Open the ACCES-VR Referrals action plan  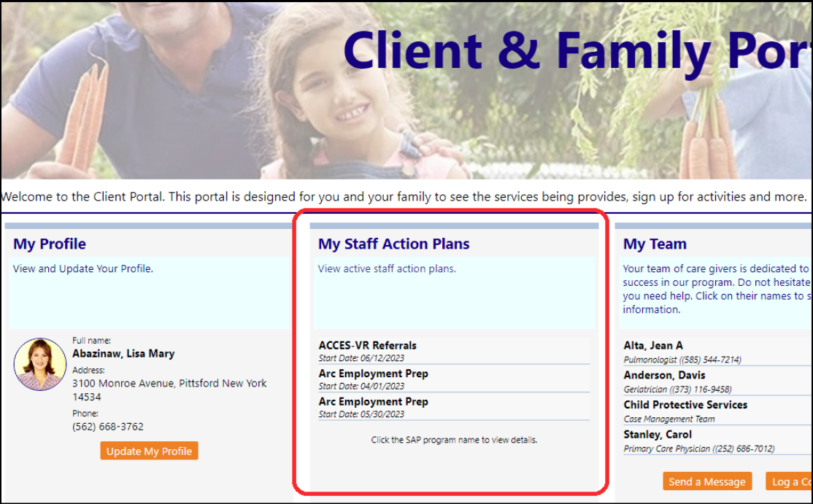click(x=368, y=346)
